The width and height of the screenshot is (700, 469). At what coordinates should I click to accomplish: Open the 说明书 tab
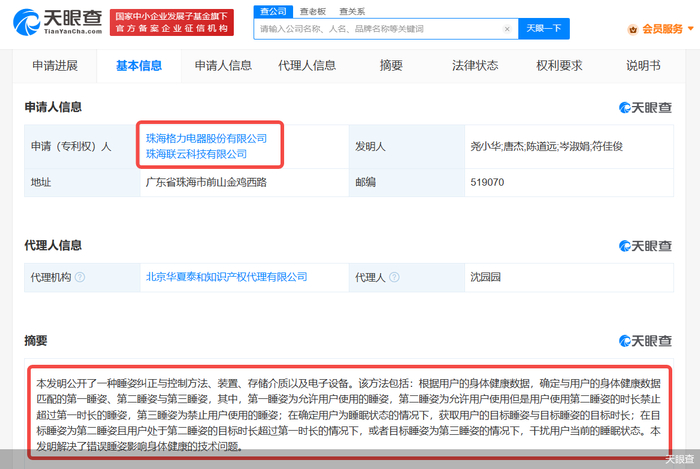click(x=643, y=66)
